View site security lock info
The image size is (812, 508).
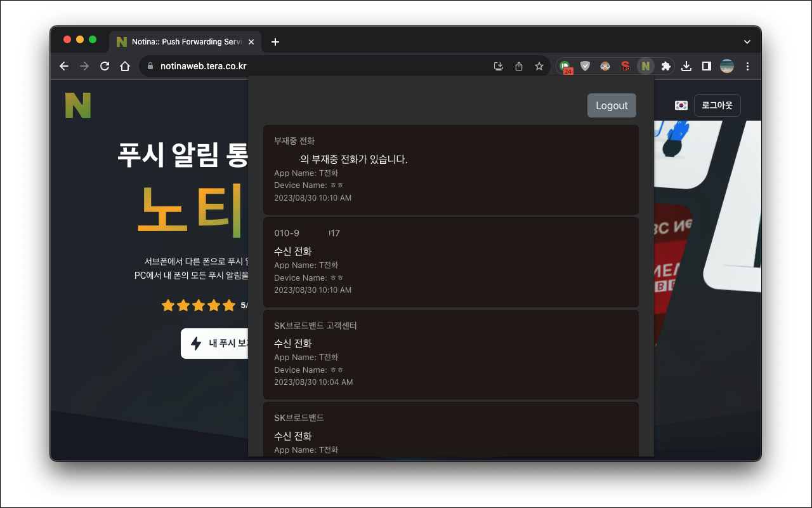pos(150,66)
